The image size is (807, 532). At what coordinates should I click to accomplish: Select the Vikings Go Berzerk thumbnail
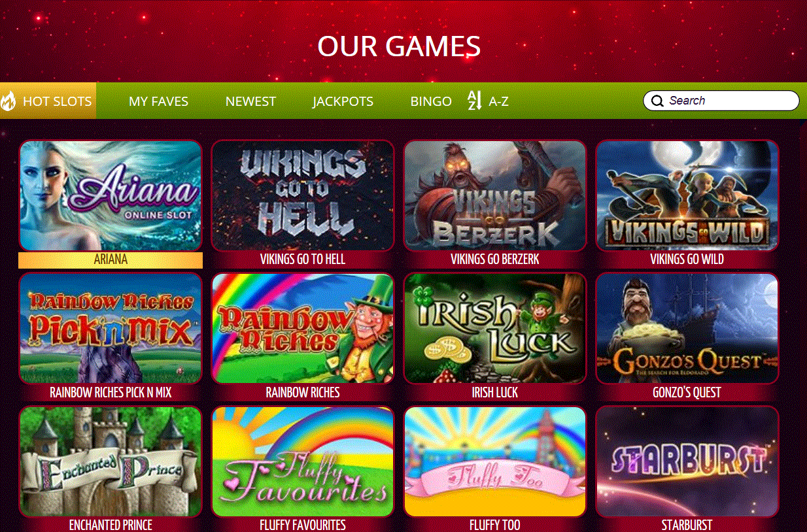pyautogui.click(x=495, y=195)
